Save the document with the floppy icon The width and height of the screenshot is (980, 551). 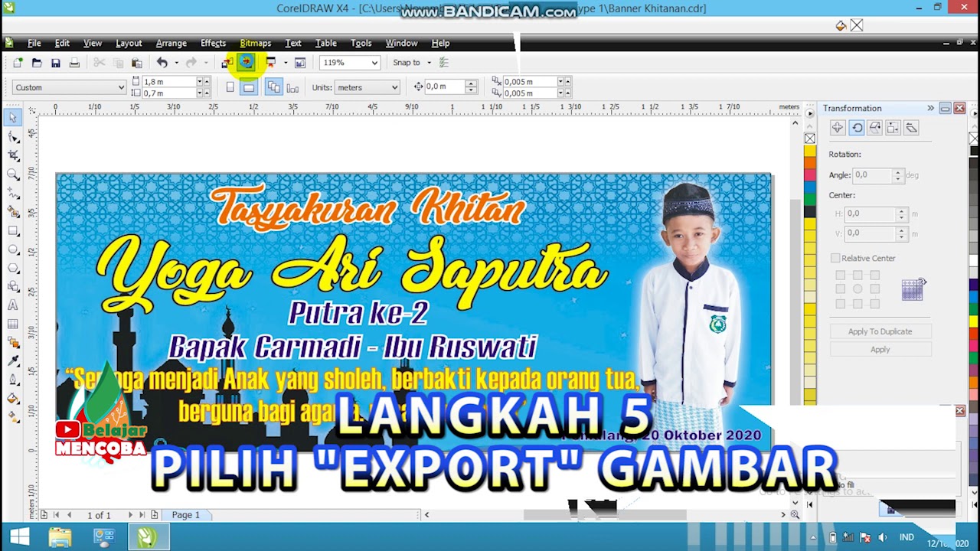coord(55,63)
